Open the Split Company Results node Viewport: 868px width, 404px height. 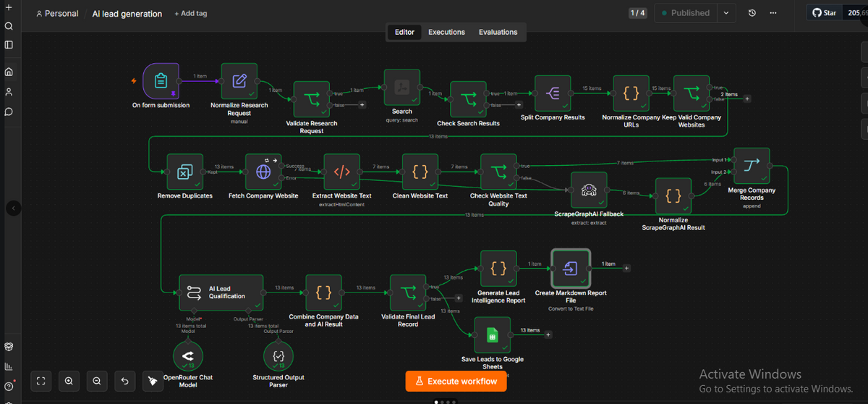pyautogui.click(x=553, y=93)
